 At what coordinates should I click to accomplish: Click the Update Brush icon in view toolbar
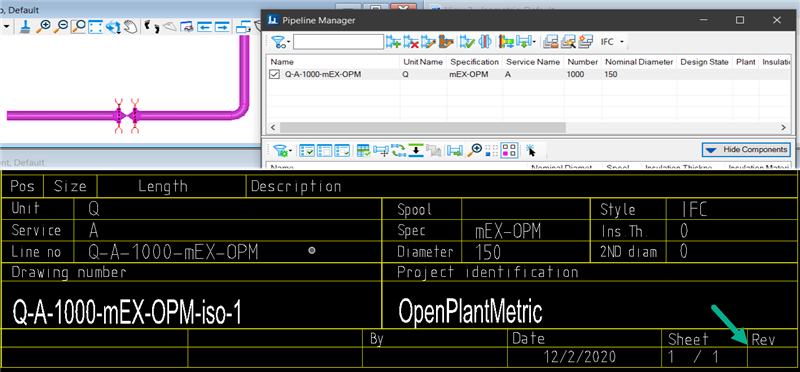coord(24,27)
